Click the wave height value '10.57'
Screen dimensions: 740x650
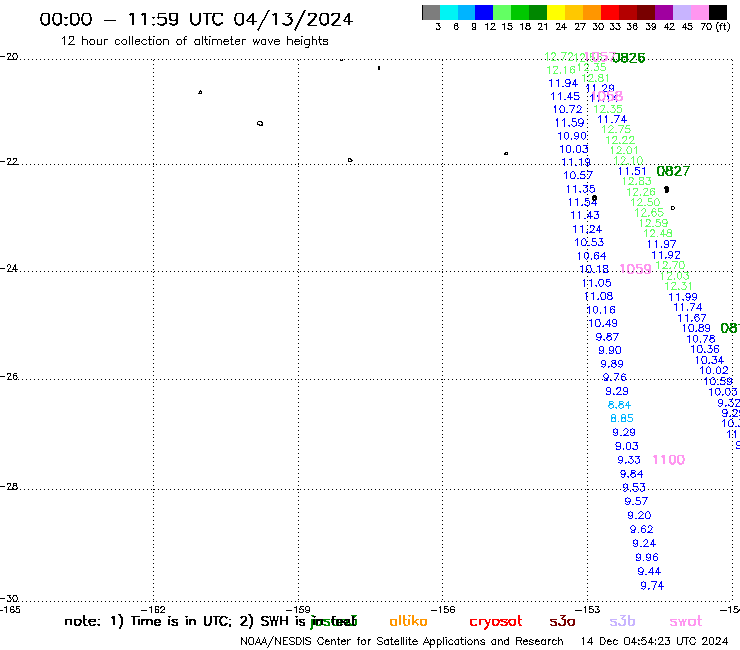pos(578,176)
